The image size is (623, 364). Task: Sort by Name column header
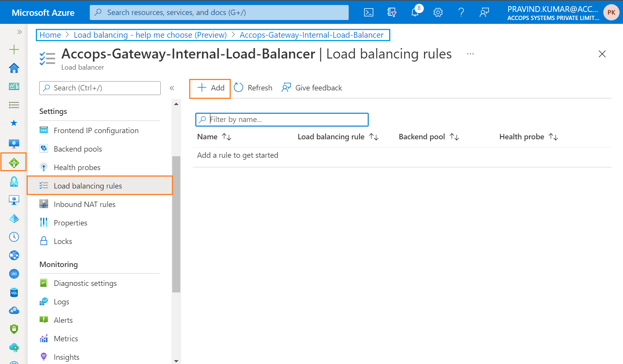(x=214, y=137)
